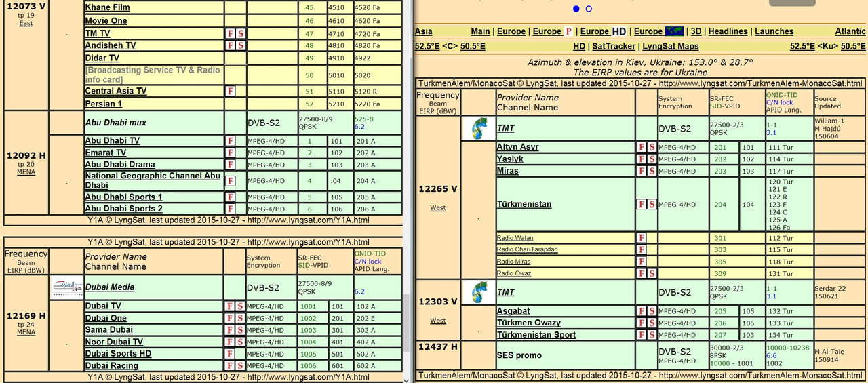Viewport: 868px width, 383px height.
Task: Open the HD link beside SatTracker
Action: click(x=579, y=46)
